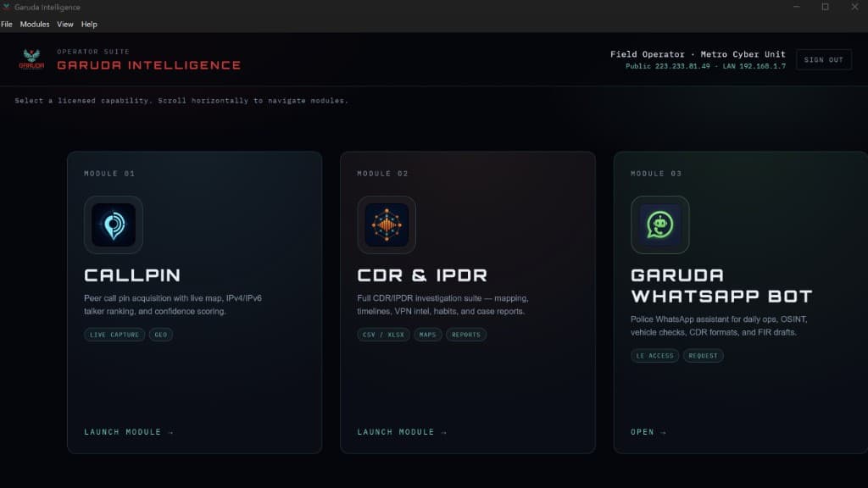The image size is (868, 488).
Task: Click the GARUDA WHATSAPP BOT title
Action: 721,286
